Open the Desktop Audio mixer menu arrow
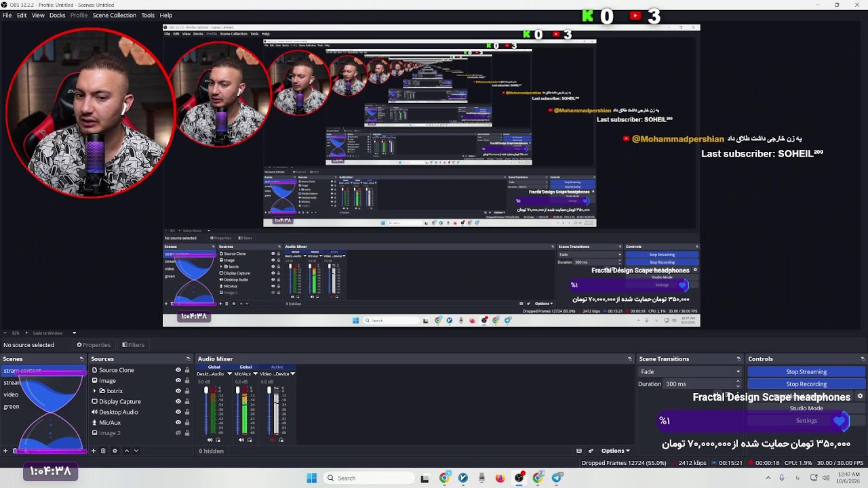The image size is (868, 488). (229, 373)
